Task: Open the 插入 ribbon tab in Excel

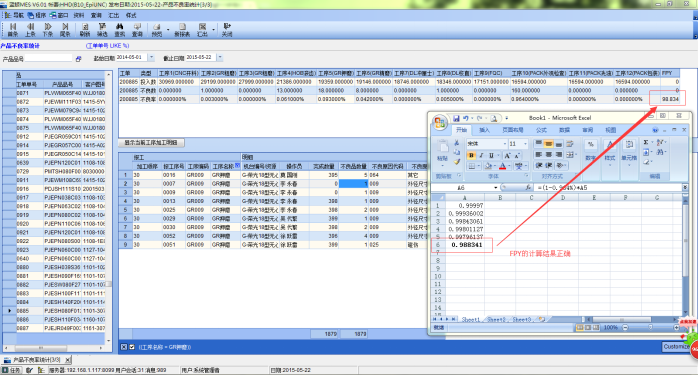Action: pyautogui.click(x=484, y=130)
